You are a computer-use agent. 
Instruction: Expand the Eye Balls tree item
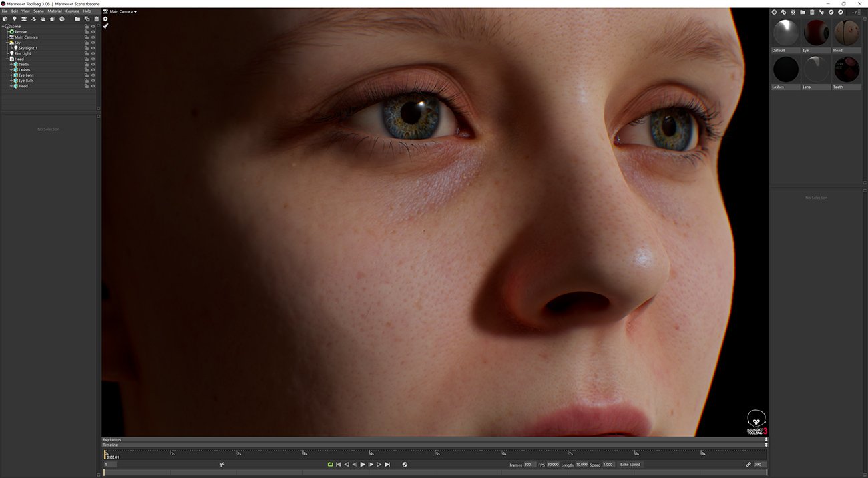11,81
